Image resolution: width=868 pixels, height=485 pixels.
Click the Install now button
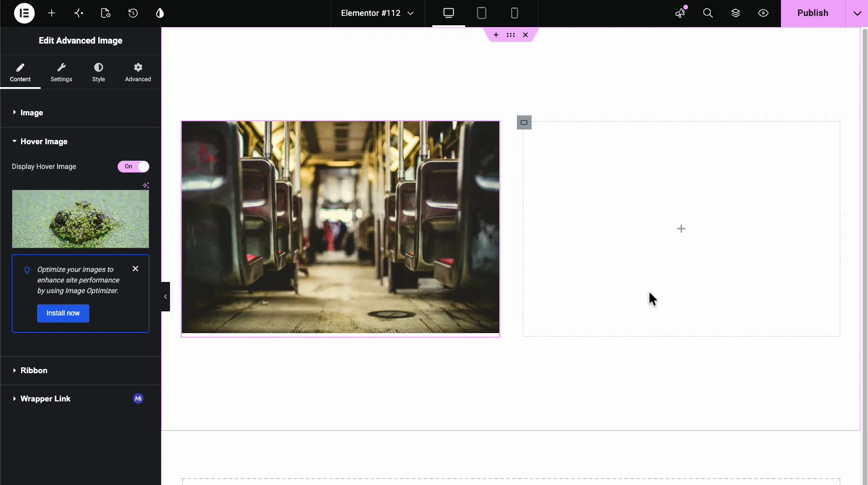click(x=63, y=313)
